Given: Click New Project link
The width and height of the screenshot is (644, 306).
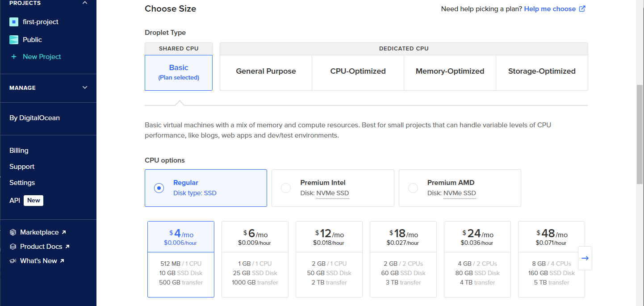Looking at the screenshot, I should [x=42, y=57].
